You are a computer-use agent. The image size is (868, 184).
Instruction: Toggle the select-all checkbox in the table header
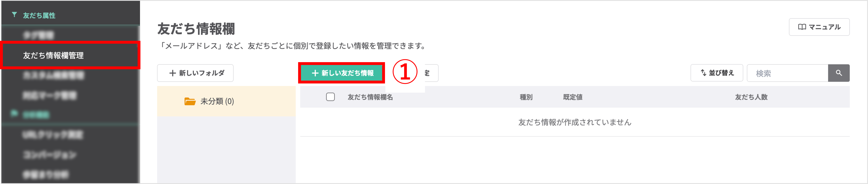pos(330,97)
